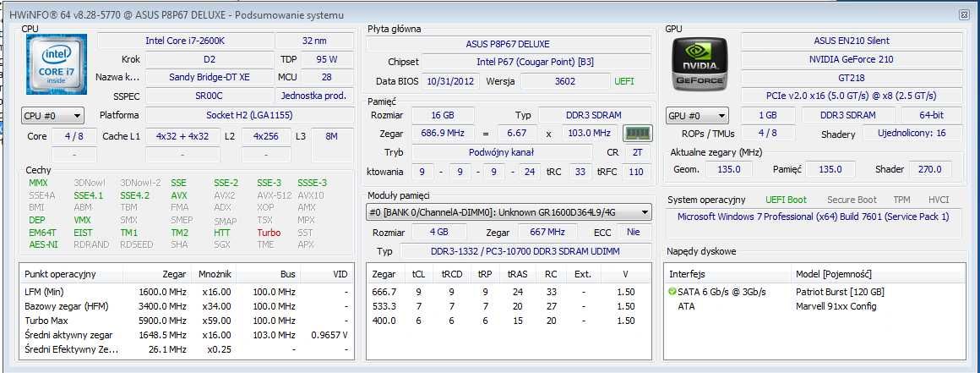
Task: Click the 8M L3 cache value
Action: (x=332, y=136)
